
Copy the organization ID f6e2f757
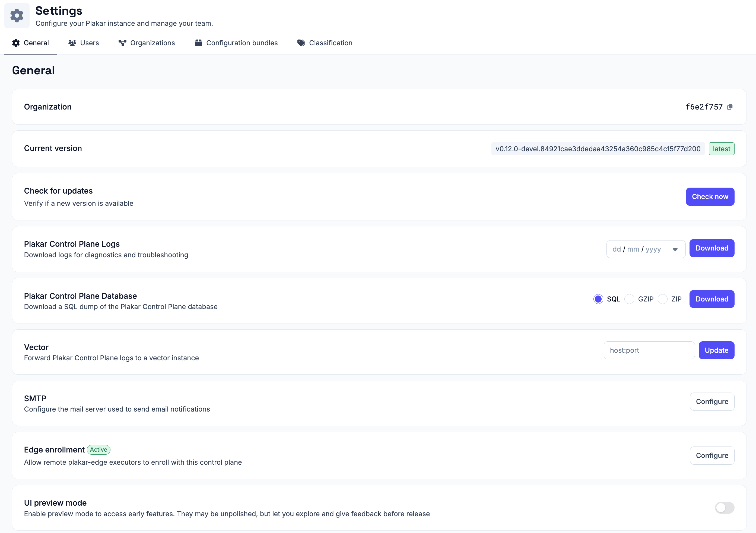730,107
